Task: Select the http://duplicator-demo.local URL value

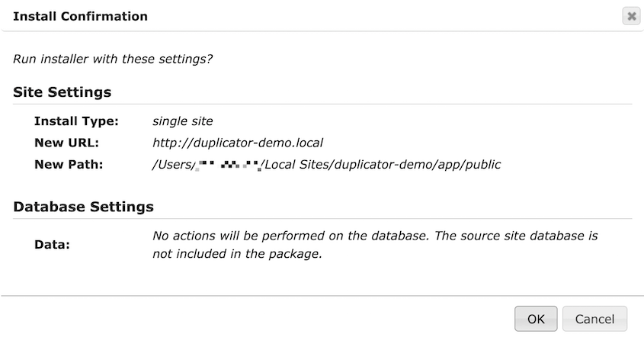Action: [x=238, y=143]
